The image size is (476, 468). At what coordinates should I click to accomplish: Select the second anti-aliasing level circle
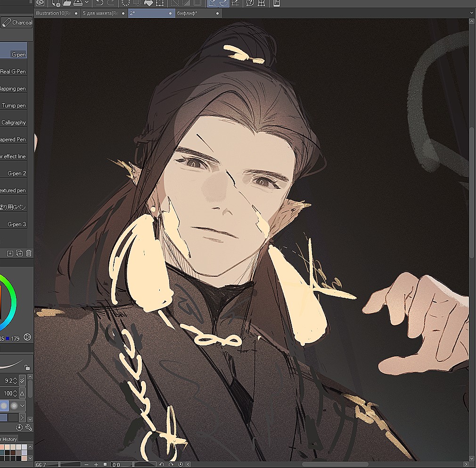(x=15, y=405)
